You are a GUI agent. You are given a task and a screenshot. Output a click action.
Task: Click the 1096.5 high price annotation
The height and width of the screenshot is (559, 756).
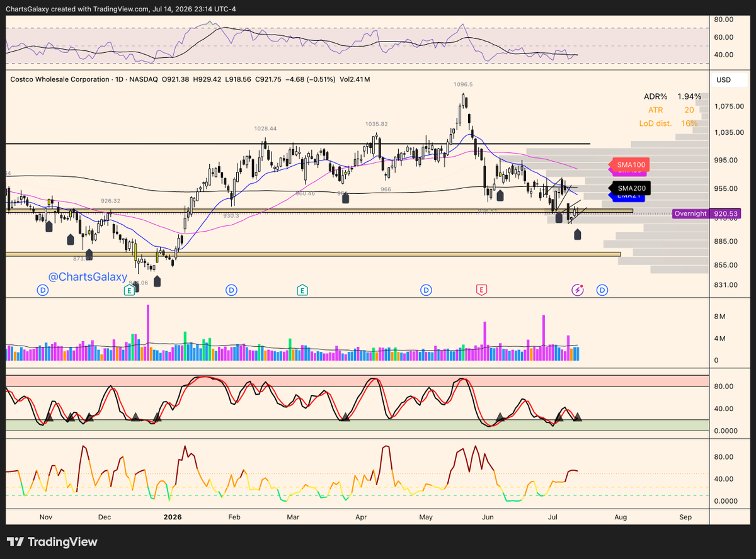tap(463, 84)
